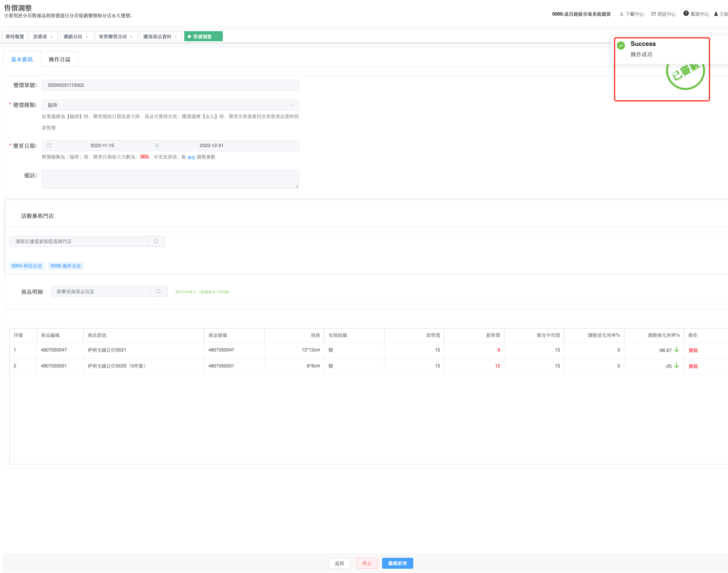
Task: Close the 供應商 tab
Action: click(51, 37)
